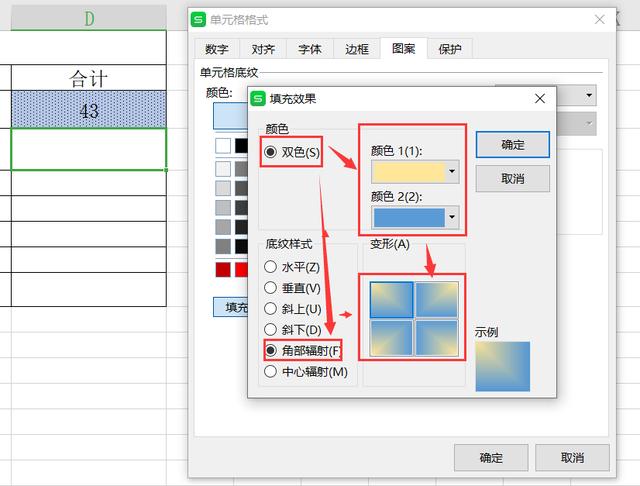Click the selected empty cell below 43
Viewport: 640px width, 486px height.
point(89,149)
